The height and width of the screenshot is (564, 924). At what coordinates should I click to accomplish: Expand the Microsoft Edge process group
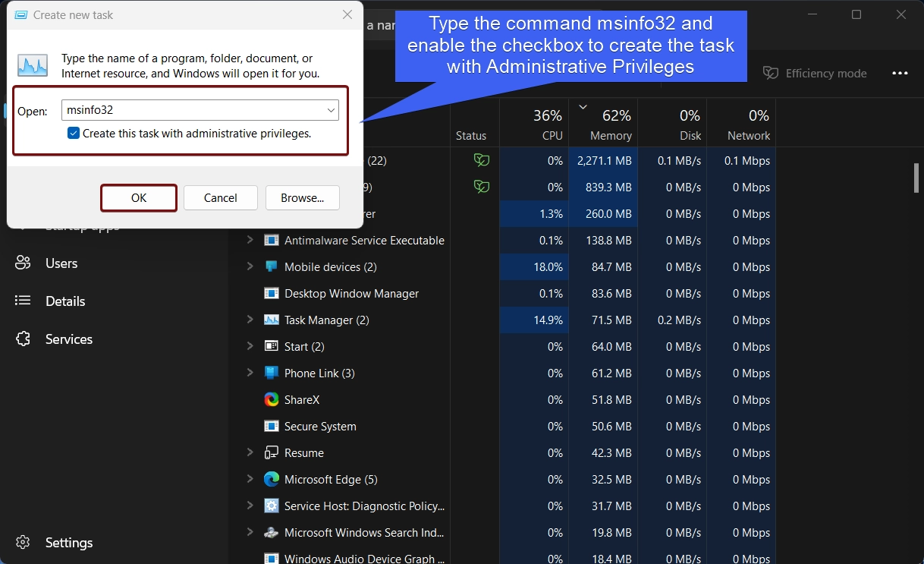point(250,479)
